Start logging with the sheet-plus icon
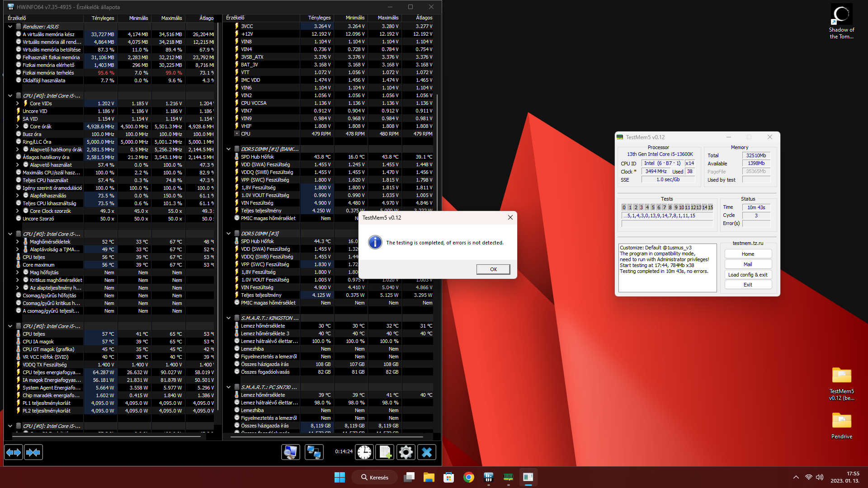The height and width of the screenshot is (488, 868). click(x=385, y=452)
